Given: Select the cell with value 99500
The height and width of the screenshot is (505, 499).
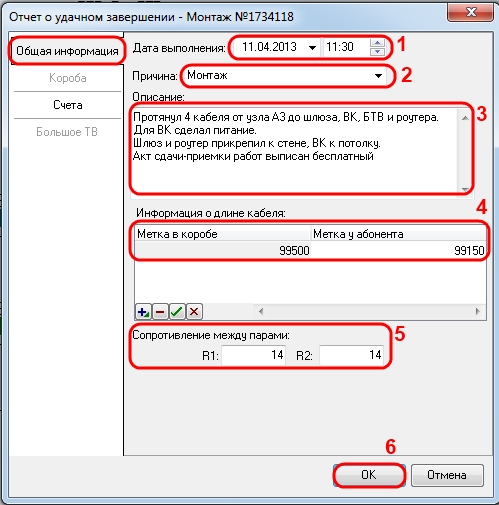Looking at the screenshot, I should tap(223, 250).
